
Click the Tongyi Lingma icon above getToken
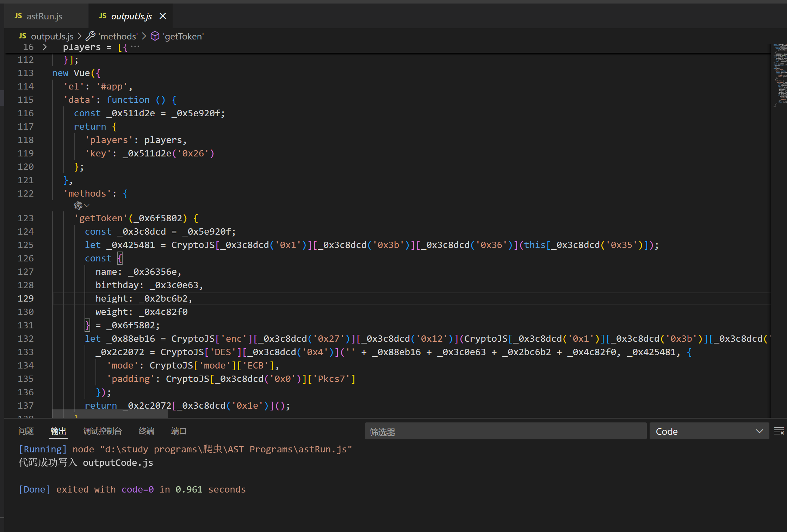[x=78, y=205]
